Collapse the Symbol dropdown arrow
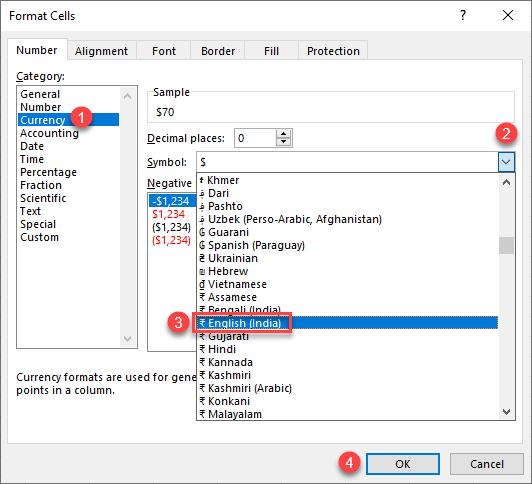Screen dimensions: 532x484 (x=506, y=162)
